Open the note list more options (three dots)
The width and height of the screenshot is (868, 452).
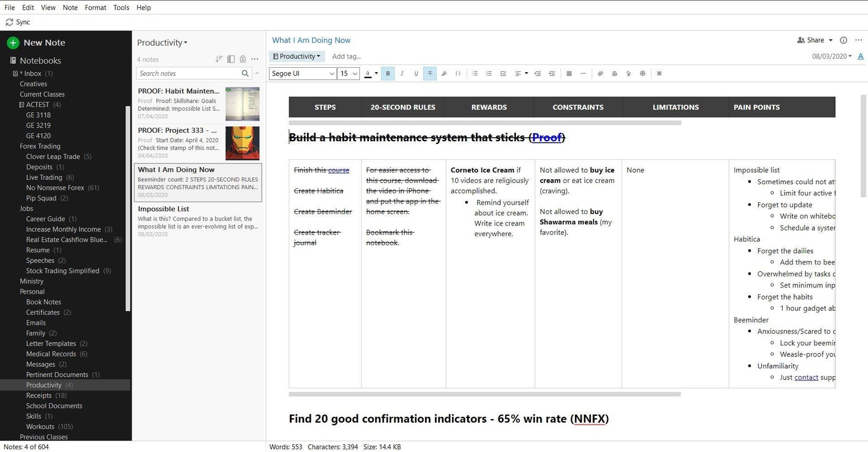[255, 59]
